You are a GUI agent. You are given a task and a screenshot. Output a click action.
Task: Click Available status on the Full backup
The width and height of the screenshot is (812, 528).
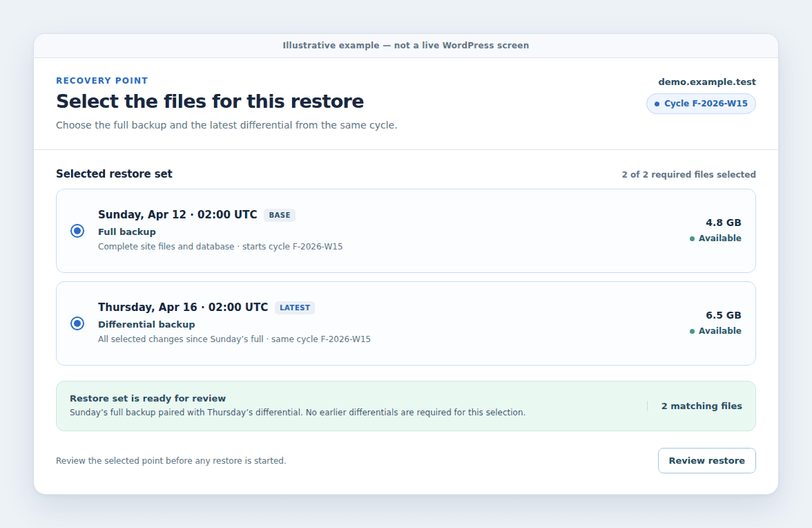(x=715, y=238)
